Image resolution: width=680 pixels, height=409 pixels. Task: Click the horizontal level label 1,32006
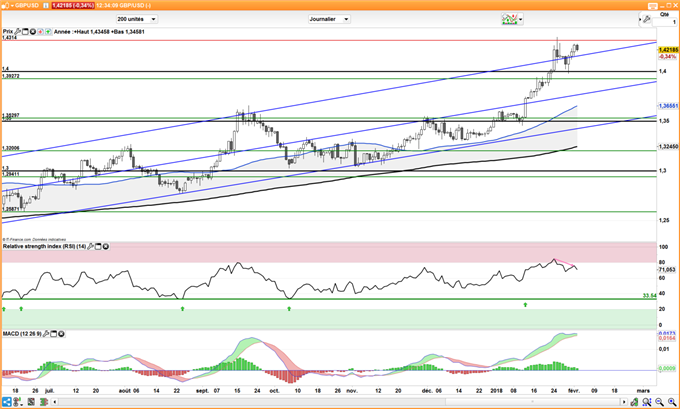11,148
